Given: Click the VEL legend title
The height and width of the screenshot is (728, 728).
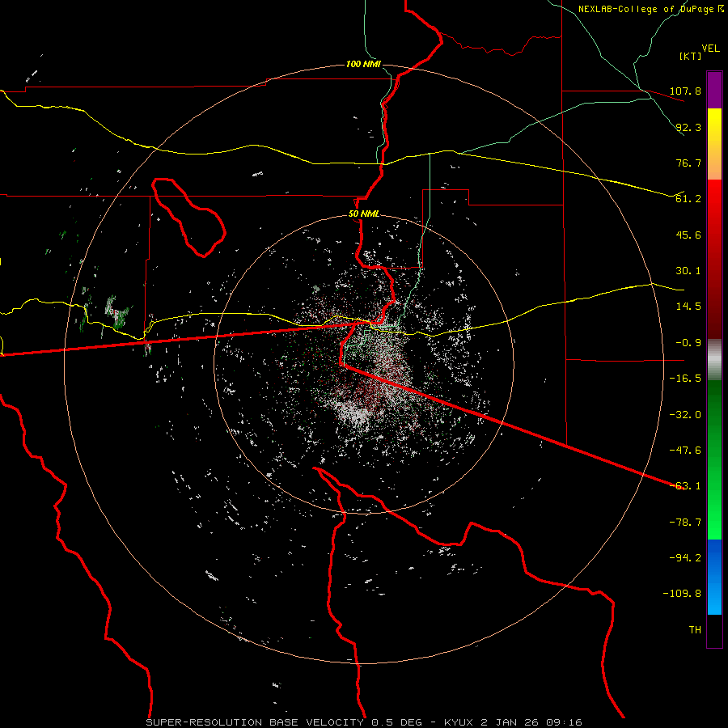Looking at the screenshot, I should [x=710, y=49].
